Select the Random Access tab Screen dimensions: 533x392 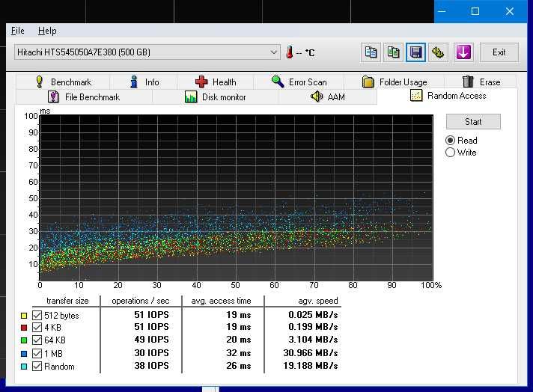[x=448, y=96]
